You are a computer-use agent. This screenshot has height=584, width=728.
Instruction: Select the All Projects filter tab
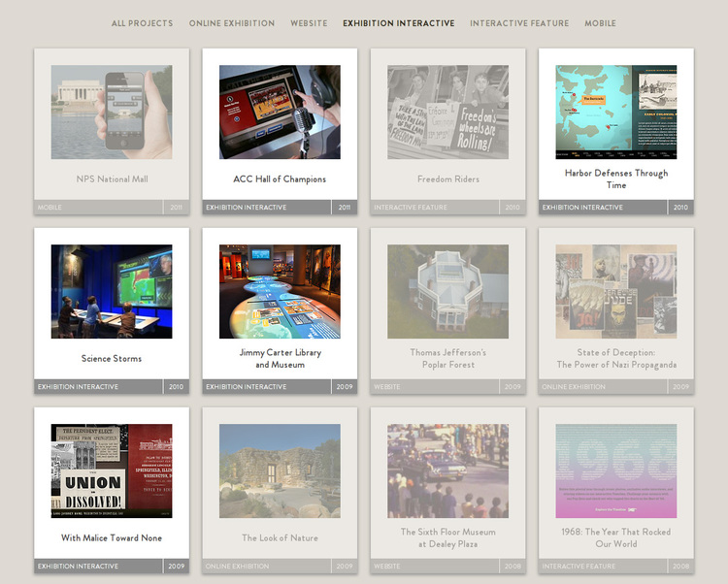pos(142,23)
